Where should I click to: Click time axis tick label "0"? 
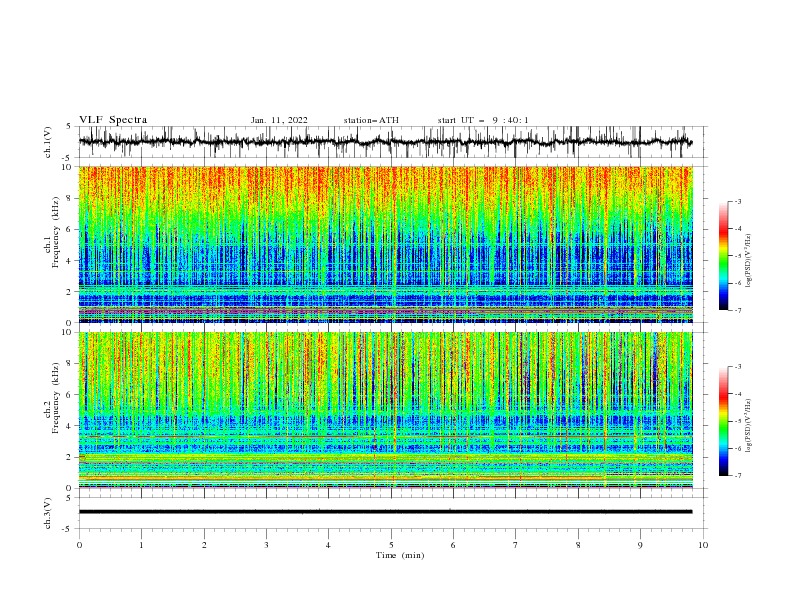point(79,545)
